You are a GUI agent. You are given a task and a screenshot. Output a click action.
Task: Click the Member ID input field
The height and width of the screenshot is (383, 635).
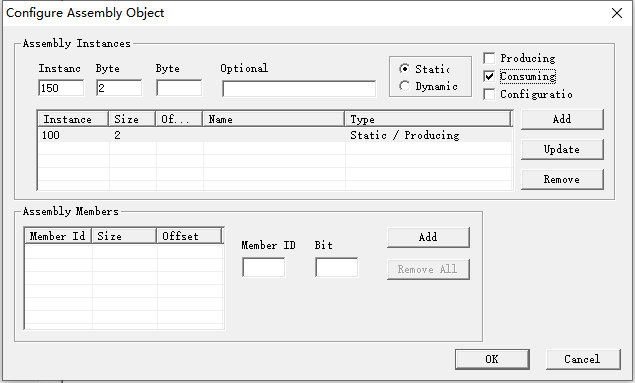(x=264, y=267)
